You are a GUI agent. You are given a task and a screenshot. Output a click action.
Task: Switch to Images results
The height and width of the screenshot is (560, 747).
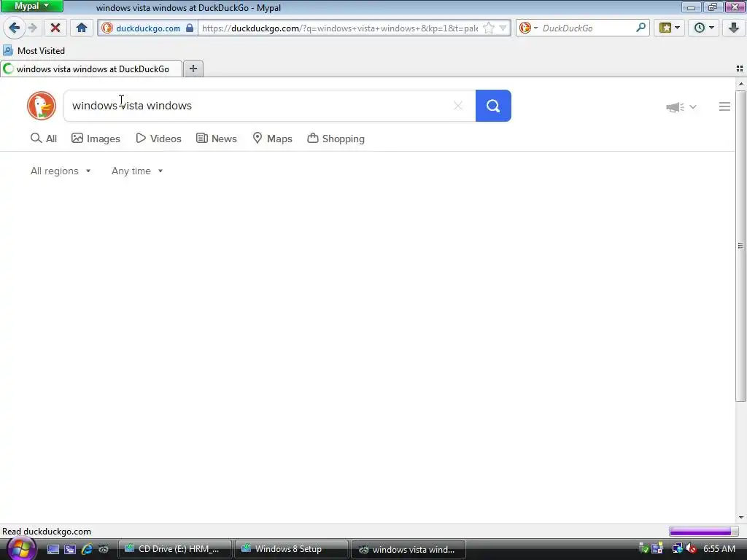pos(96,139)
